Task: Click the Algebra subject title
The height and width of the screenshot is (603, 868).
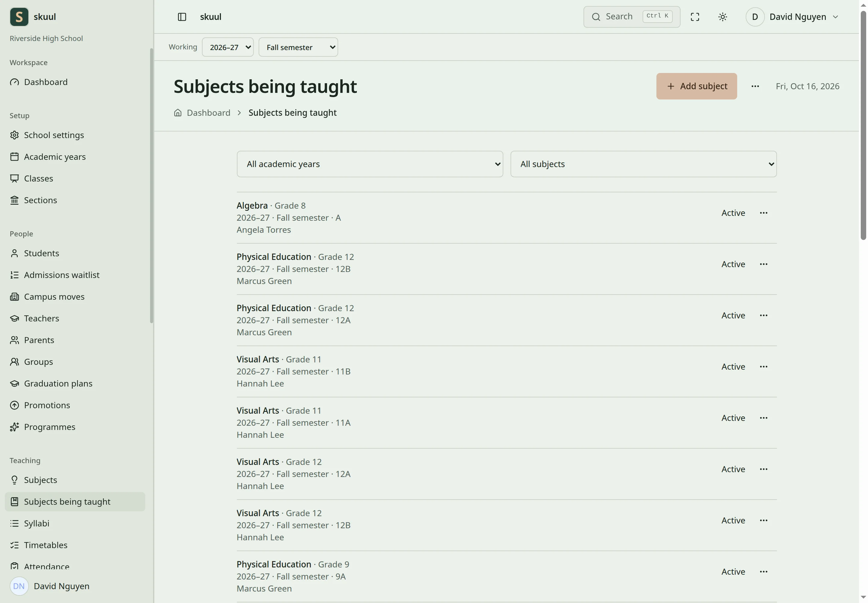Action: 252,206
